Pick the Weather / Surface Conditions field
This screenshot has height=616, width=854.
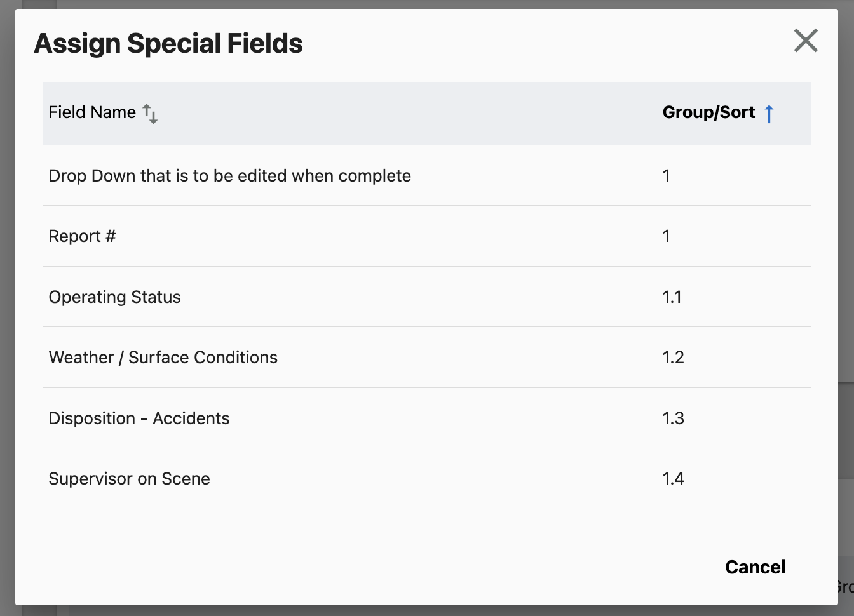[163, 358]
